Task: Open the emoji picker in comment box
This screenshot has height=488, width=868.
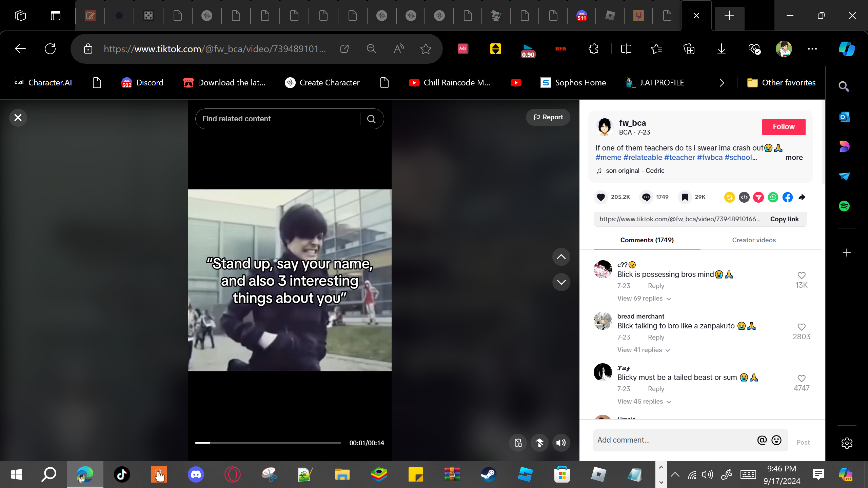Action: click(x=776, y=440)
